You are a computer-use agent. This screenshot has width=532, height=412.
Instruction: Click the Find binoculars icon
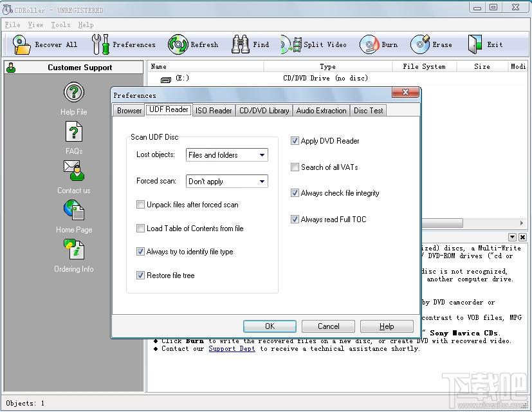tap(240, 44)
